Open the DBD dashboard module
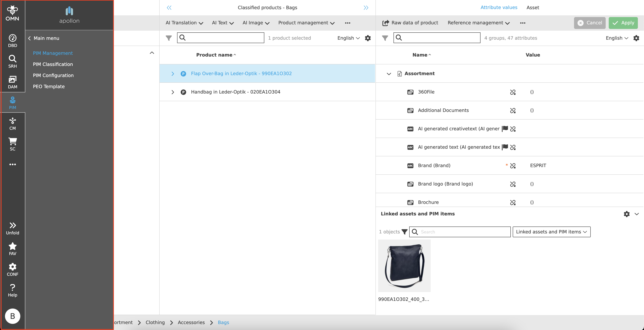 (x=12, y=40)
